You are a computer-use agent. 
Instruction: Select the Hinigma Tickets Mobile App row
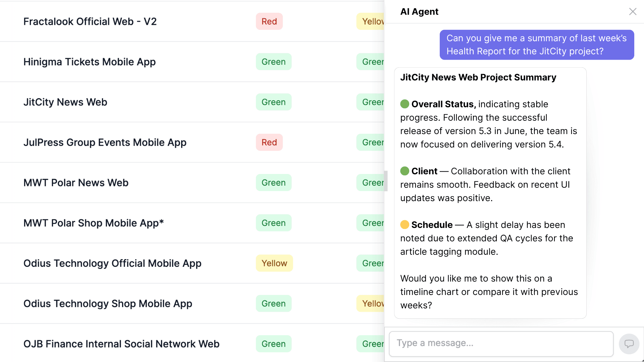(x=89, y=62)
